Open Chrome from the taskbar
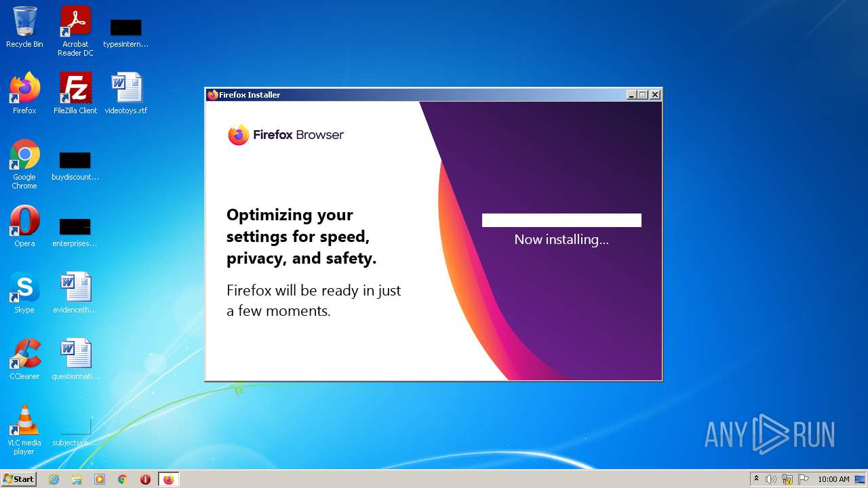 (x=123, y=479)
